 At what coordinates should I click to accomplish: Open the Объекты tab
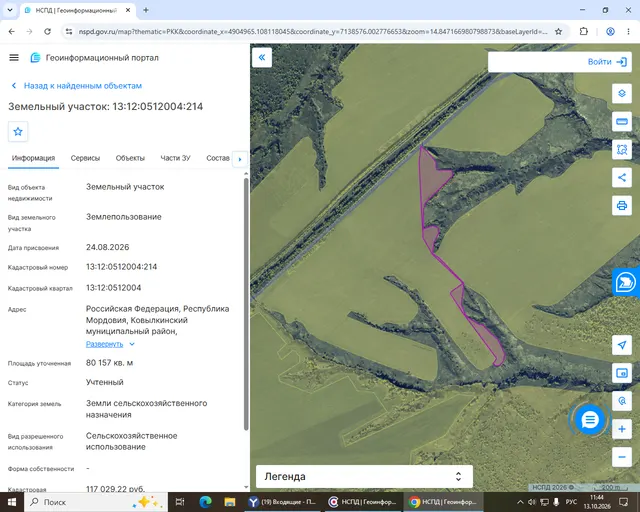[x=130, y=158]
